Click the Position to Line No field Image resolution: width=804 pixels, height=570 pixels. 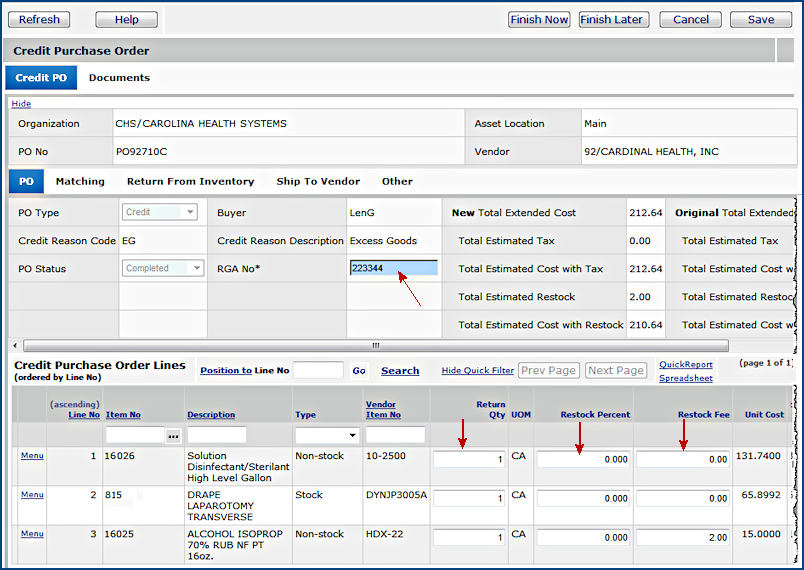click(x=318, y=371)
